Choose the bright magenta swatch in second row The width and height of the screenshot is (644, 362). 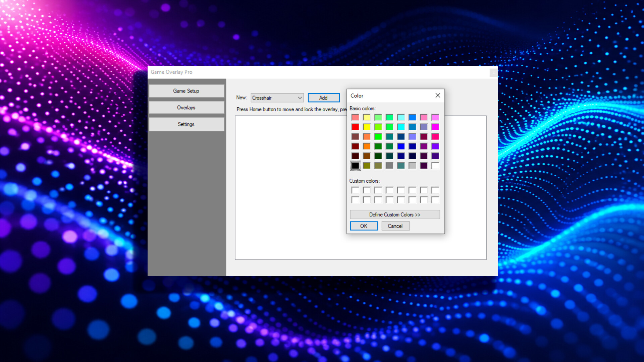435,127
